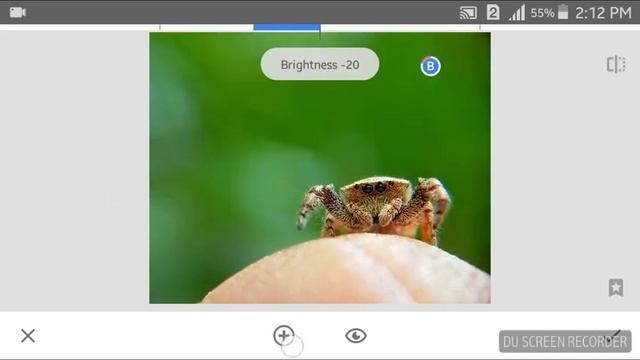Tap the spider photo in the canvas
The width and height of the screenshot is (640, 360).
point(320,168)
